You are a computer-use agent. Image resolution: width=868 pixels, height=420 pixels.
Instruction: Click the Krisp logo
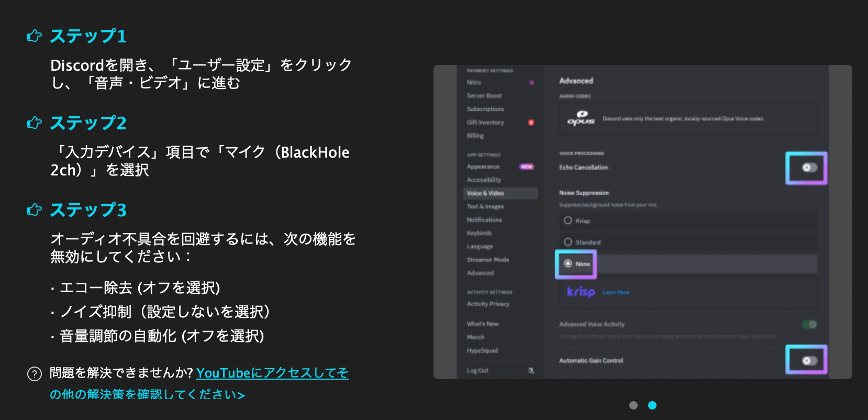pos(581,292)
